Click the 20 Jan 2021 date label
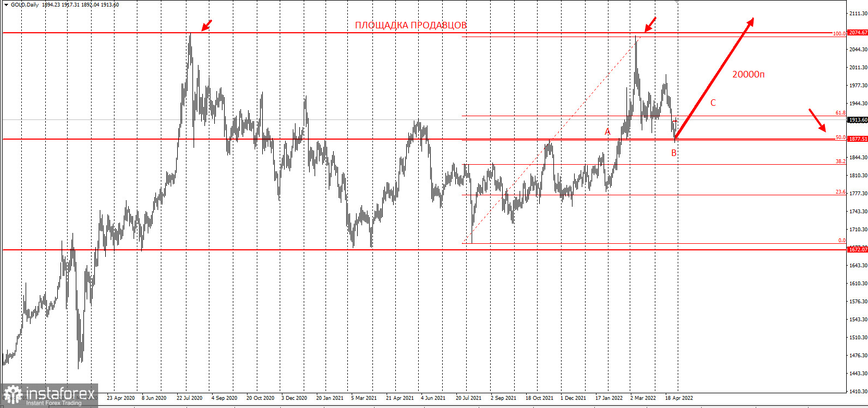Viewport: 868px width, 408px height. coord(330,398)
